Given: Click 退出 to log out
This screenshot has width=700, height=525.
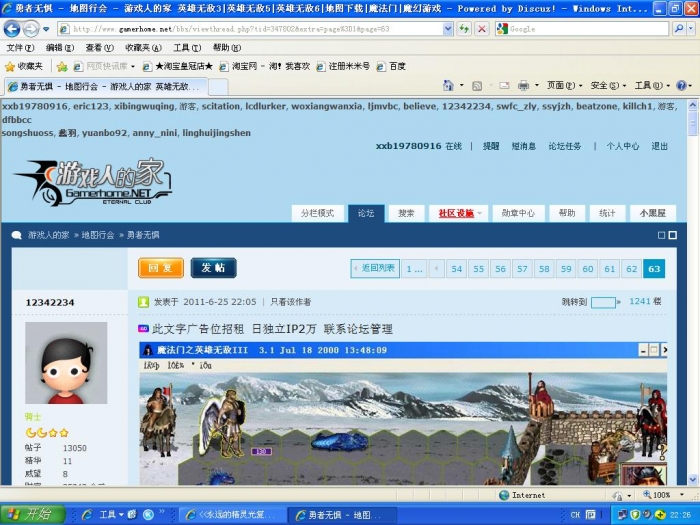Looking at the screenshot, I should pos(659,146).
